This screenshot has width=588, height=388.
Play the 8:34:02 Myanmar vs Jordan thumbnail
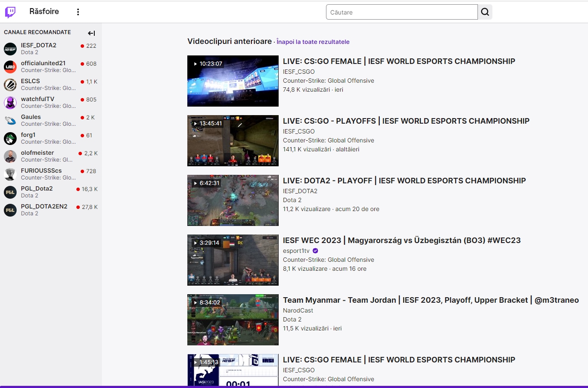coord(233,320)
